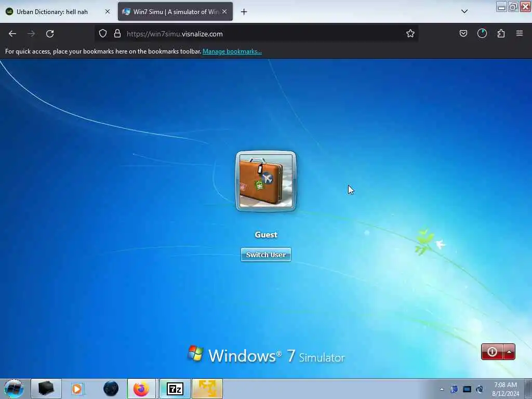This screenshot has height=399, width=532.
Task: Expand the shutdown options arrow
Action: [x=509, y=352]
